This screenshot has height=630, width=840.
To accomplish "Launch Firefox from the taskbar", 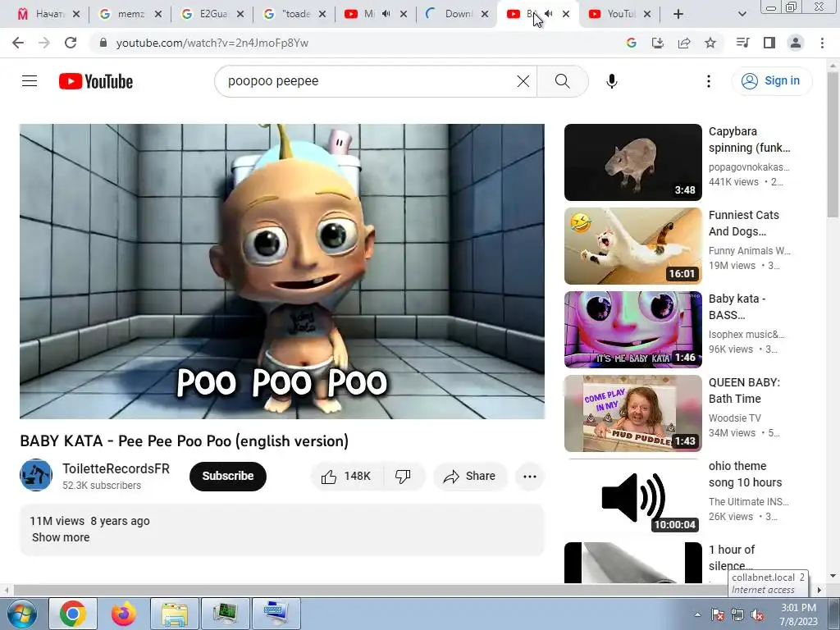I will (123, 614).
